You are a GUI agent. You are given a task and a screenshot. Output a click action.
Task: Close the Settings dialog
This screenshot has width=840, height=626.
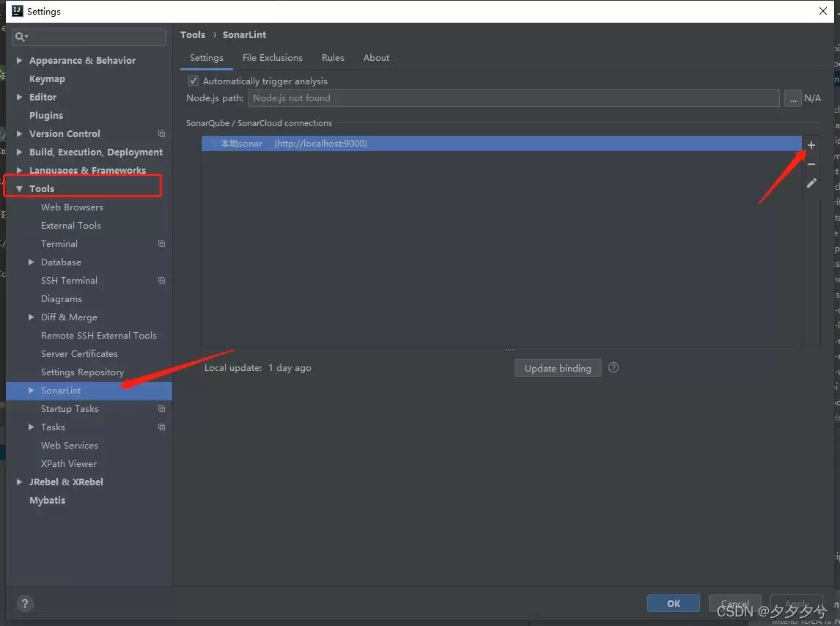[x=823, y=11]
